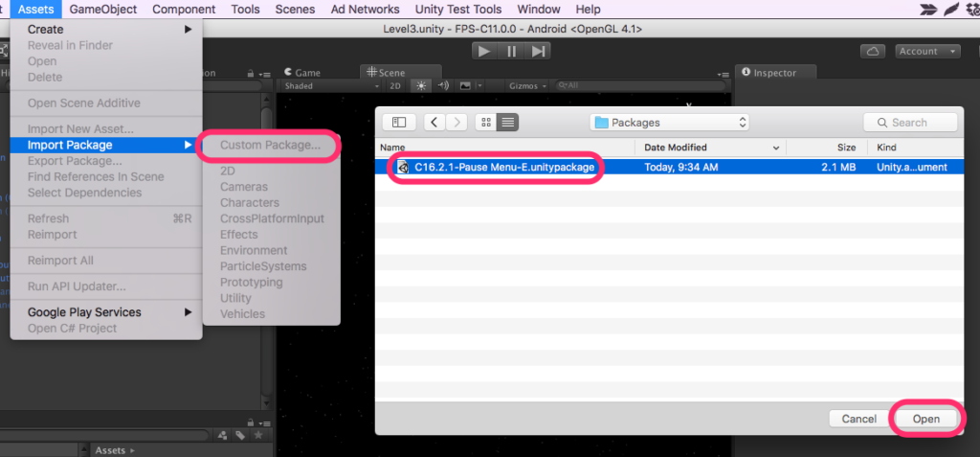Toggle scene effects image icon

pos(465,86)
